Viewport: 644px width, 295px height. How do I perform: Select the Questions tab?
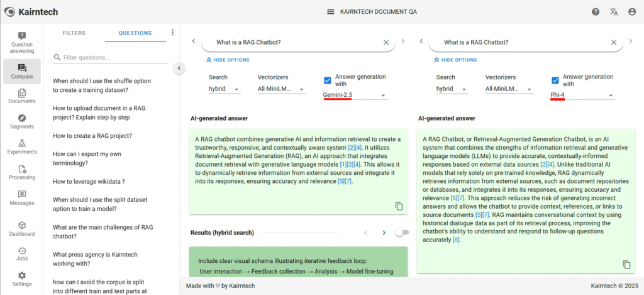point(135,33)
